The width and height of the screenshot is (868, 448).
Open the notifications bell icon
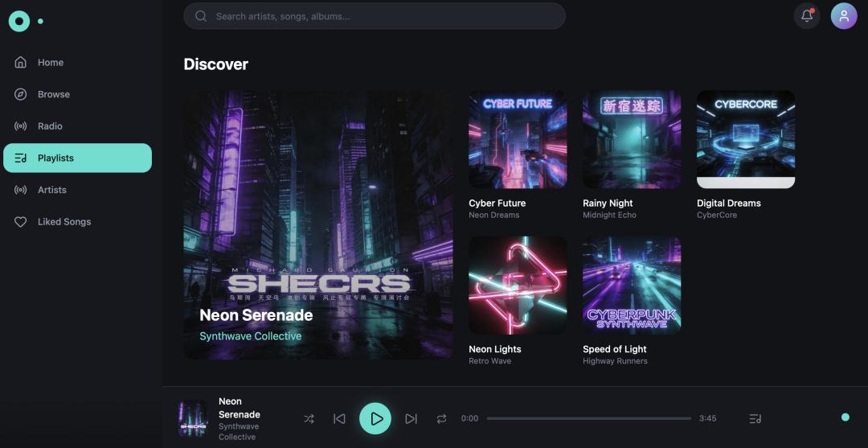(x=807, y=16)
